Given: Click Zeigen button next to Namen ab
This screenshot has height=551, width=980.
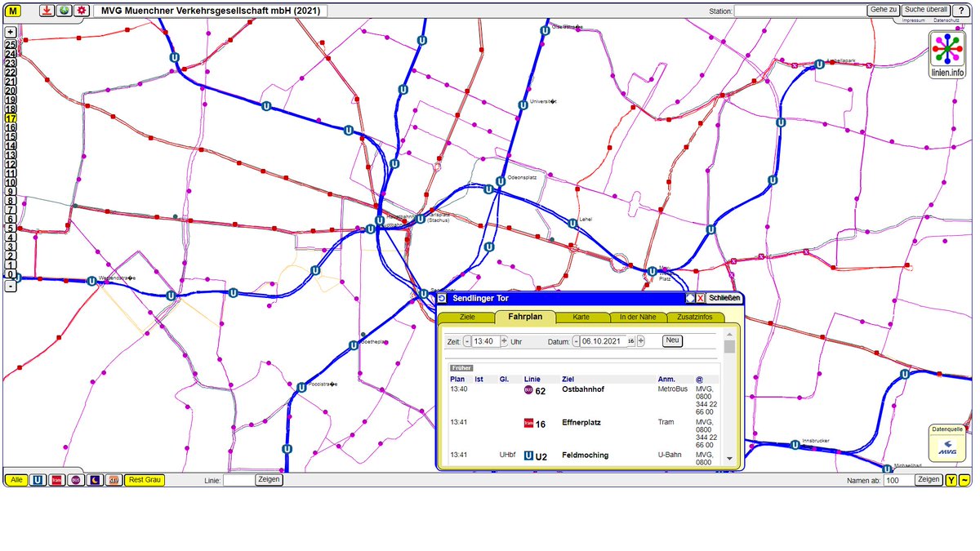Looking at the screenshot, I should tap(929, 480).
